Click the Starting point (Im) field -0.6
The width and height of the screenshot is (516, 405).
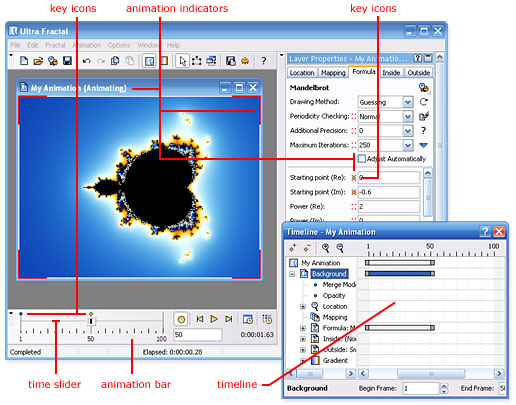point(389,192)
